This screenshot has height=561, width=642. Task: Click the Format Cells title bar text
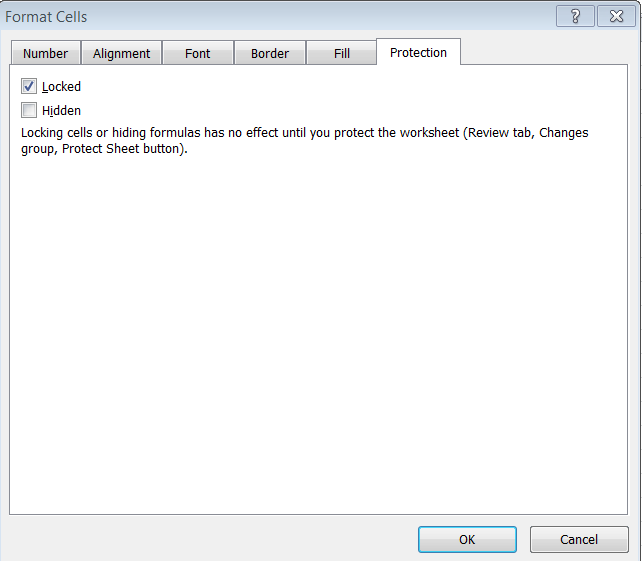[x=46, y=17]
